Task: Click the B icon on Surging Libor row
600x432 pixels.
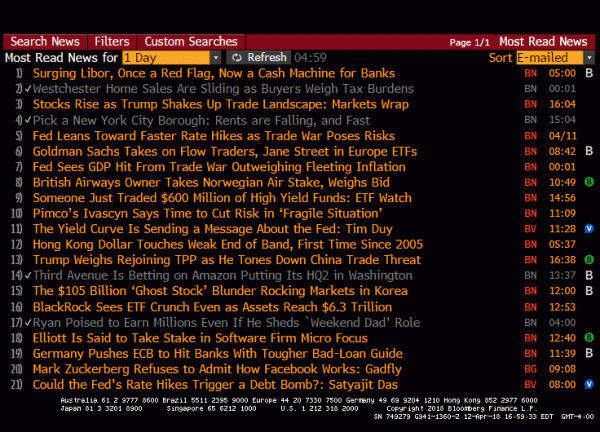Action: [589, 73]
